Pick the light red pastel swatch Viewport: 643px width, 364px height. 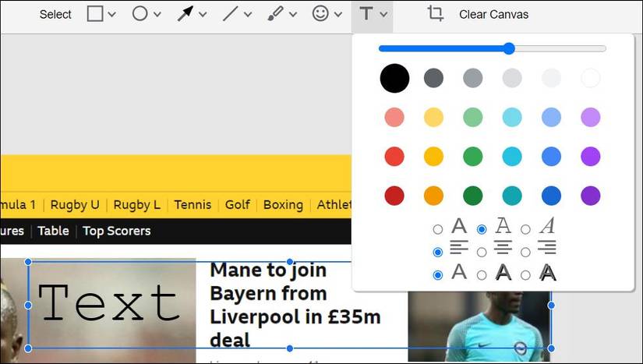tap(394, 117)
